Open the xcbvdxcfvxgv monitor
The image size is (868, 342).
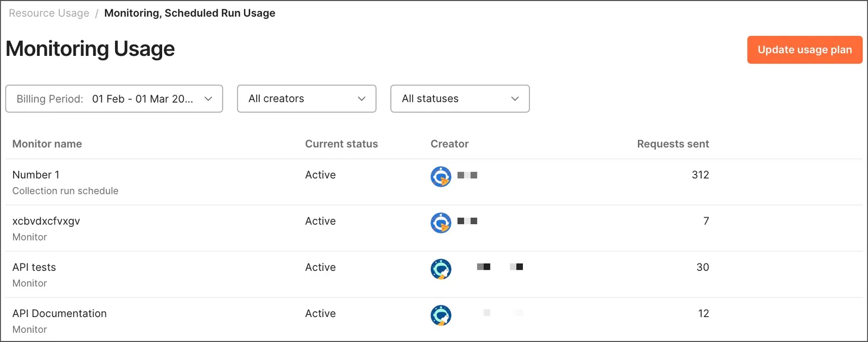pyautogui.click(x=46, y=221)
